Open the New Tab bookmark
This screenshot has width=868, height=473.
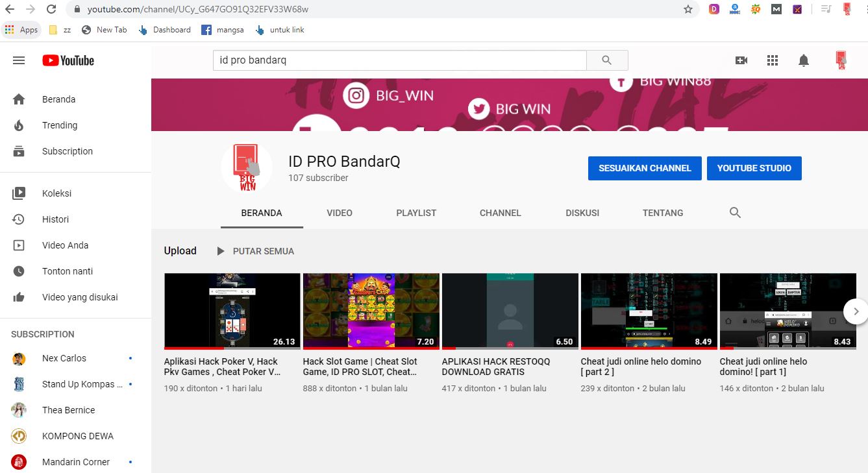(x=105, y=30)
